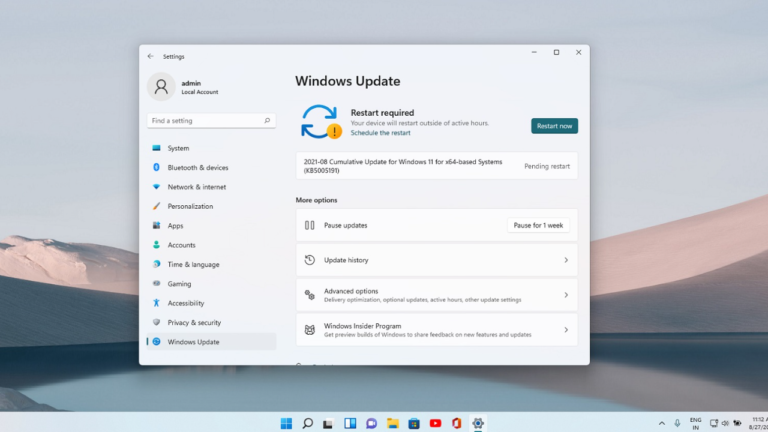Select the Apps icon in sidebar
This screenshot has width=768, height=432.
pyautogui.click(x=156, y=225)
